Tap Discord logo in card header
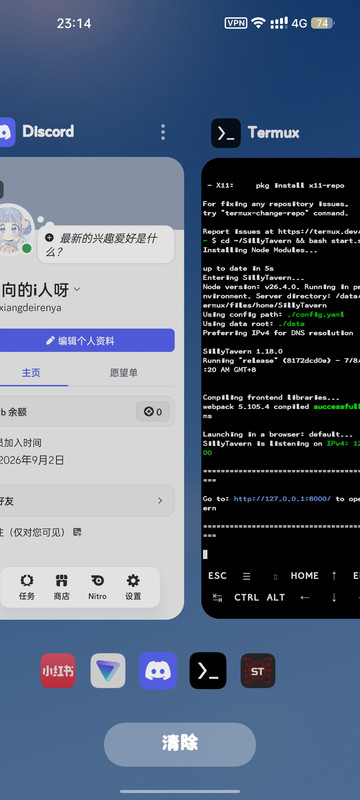This screenshot has width=360, height=800. (7, 132)
